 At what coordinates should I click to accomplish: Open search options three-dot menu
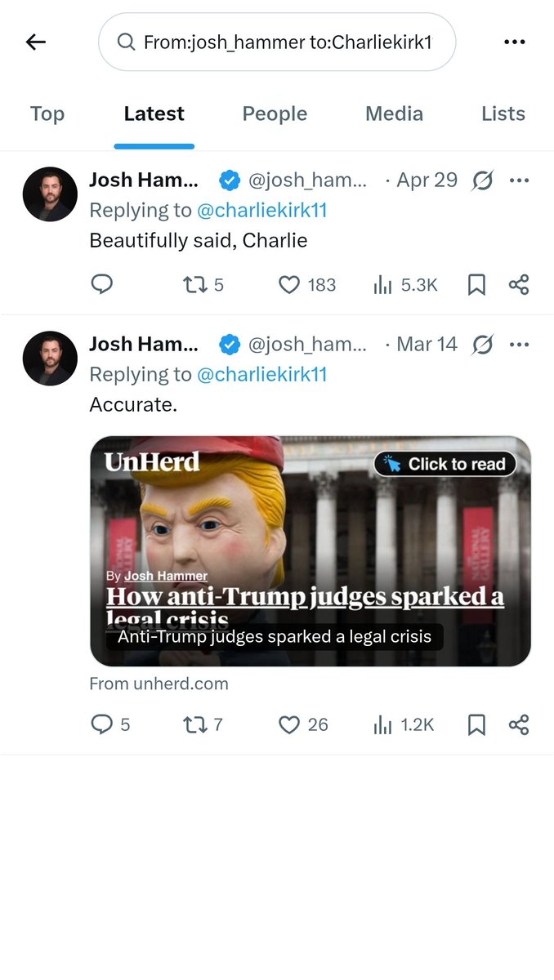(x=514, y=42)
